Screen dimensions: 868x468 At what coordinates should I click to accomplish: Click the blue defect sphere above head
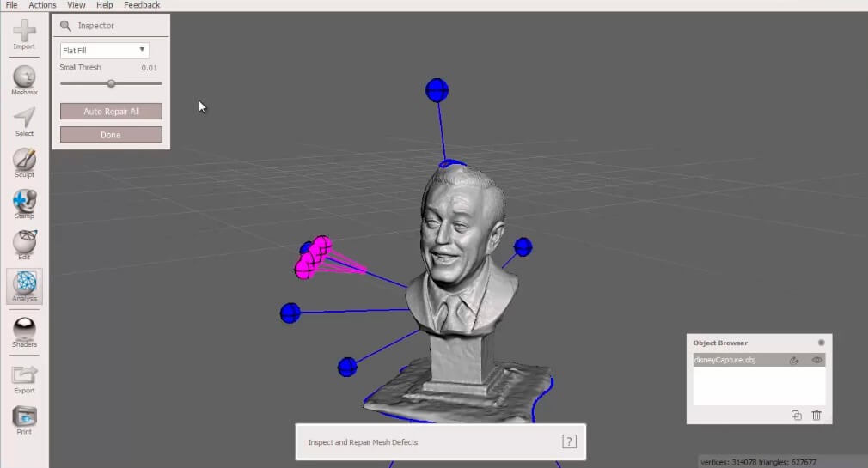pos(437,90)
